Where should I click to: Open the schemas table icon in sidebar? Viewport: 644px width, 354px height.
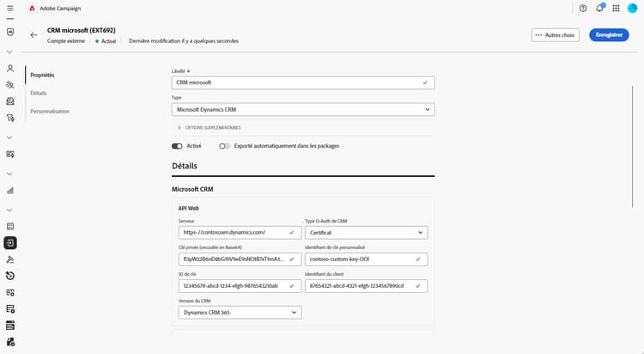(x=10, y=226)
